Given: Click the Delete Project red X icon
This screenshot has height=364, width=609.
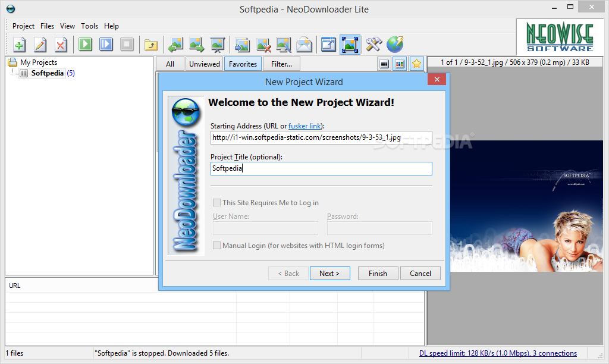Looking at the screenshot, I should [x=61, y=44].
